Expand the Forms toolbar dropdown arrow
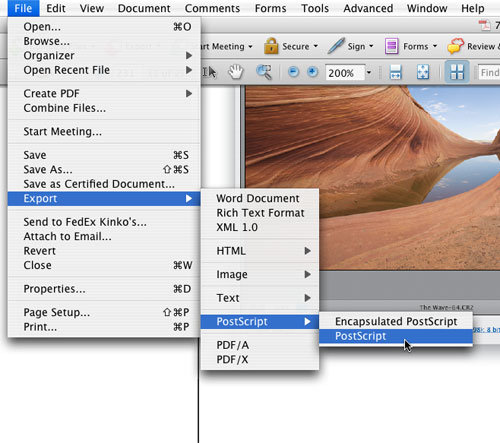500x443 pixels. pos(435,46)
